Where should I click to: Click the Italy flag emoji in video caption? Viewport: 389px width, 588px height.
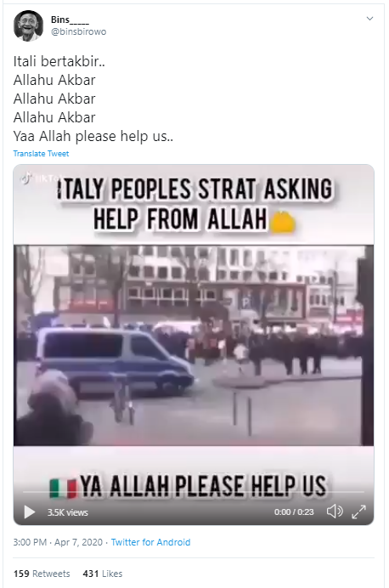click(63, 489)
